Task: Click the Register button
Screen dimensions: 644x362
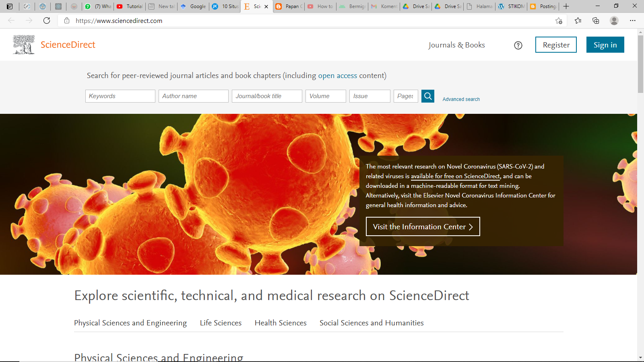Action: 556,45
